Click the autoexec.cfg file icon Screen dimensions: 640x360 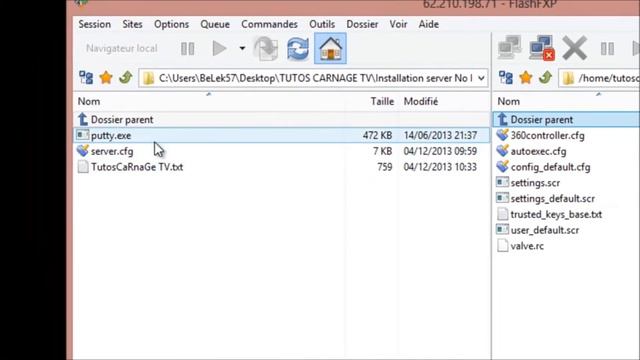pos(502,151)
